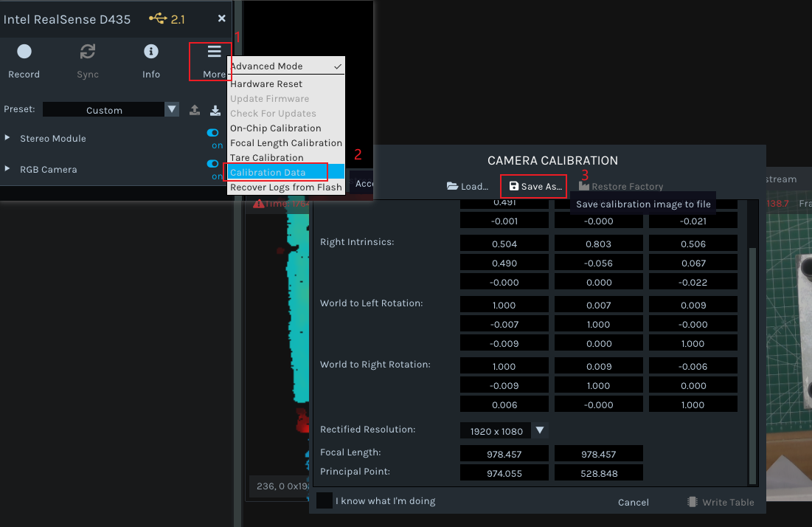The image size is (812, 527).
Task: Toggle the RGB Camera switch
Action: pyautogui.click(x=213, y=164)
